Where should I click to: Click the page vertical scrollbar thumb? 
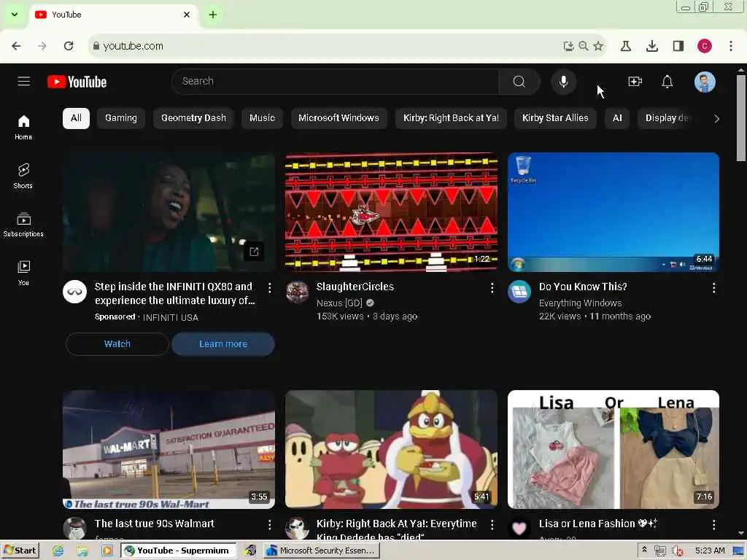coord(741,118)
